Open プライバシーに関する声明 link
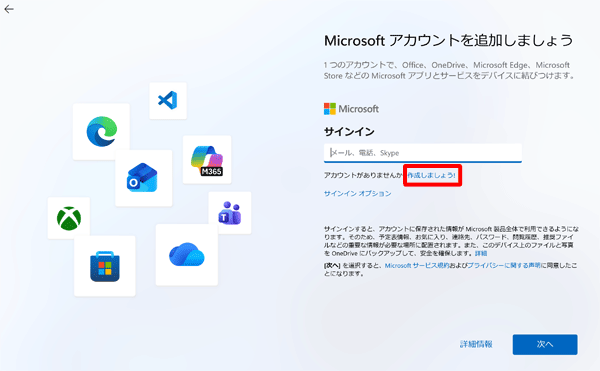This screenshot has width=600, height=371. [x=504, y=265]
